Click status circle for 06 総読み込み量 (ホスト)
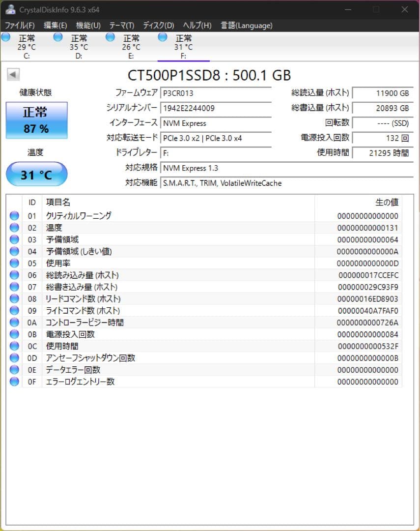Screen dimensions: 420x531 tap(14, 275)
